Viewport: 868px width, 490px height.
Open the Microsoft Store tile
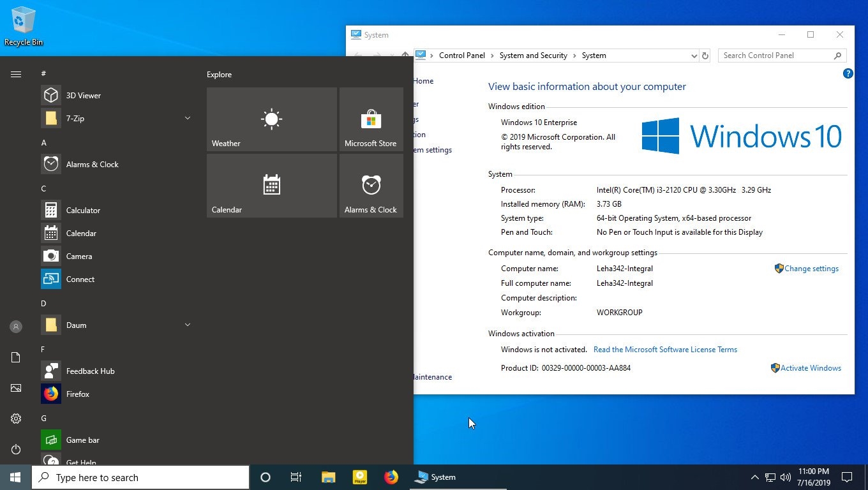[x=371, y=119]
